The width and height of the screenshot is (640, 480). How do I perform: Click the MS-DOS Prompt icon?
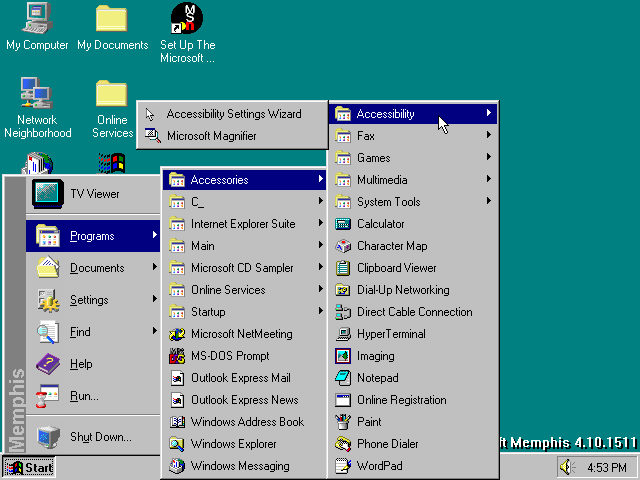pos(177,356)
